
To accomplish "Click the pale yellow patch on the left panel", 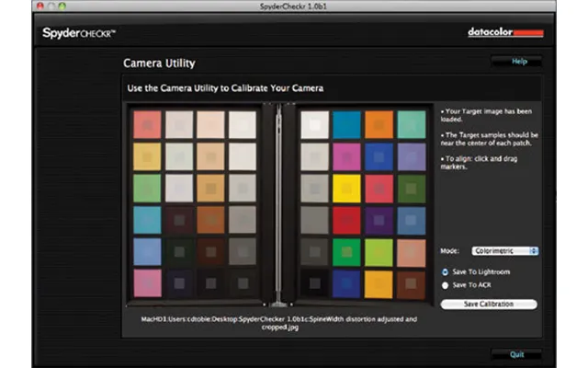I will tap(147, 156).
